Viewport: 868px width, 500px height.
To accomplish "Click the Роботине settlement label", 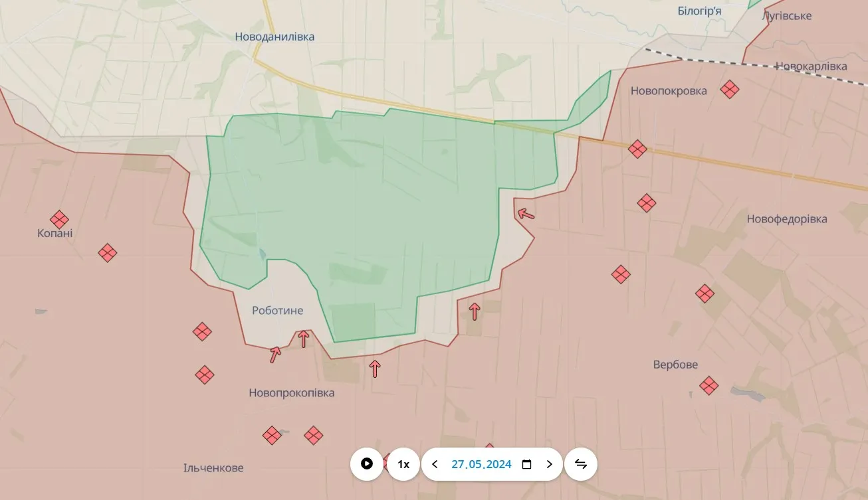I will (x=277, y=311).
